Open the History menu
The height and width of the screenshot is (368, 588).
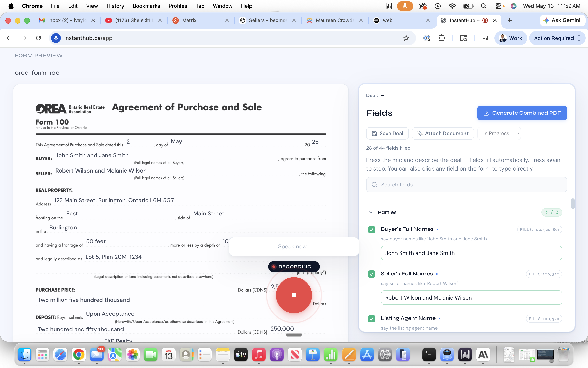115,6
